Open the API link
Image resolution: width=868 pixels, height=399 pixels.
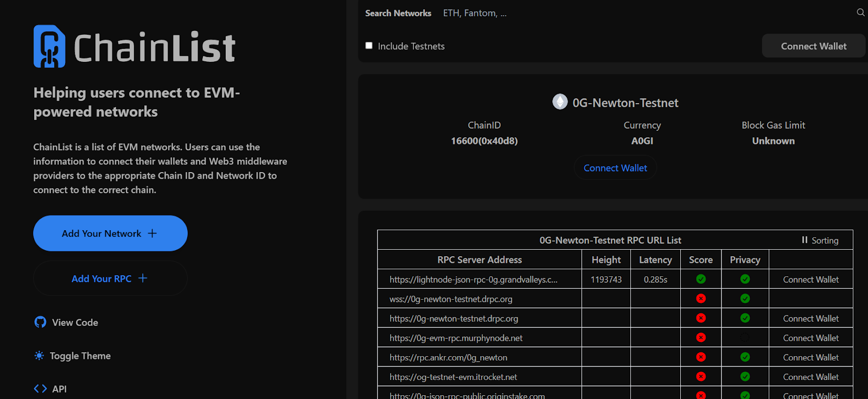pos(50,389)
